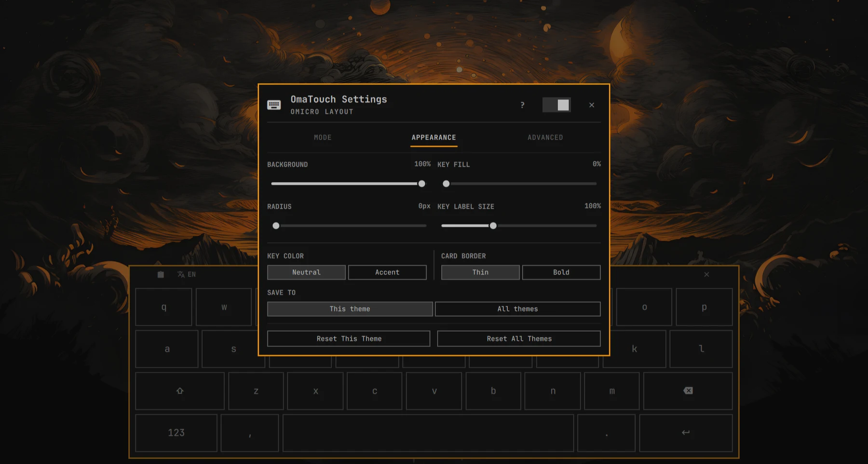Screen dimensions: 868x464
Task: Close the OmaTouch Settings dialog
Action: tap(592, 105)
